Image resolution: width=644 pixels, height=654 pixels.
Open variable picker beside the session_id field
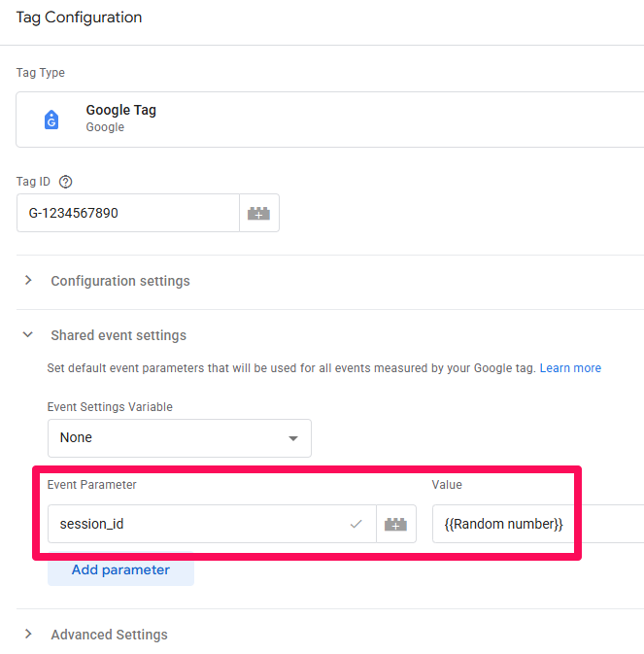coord(395,524)
